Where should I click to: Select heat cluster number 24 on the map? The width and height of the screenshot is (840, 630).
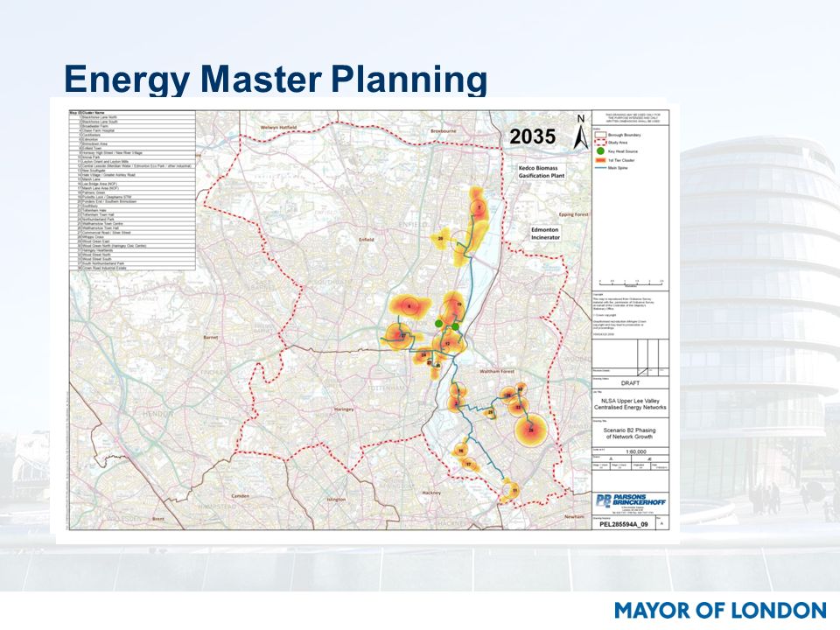tap(423, 354)
